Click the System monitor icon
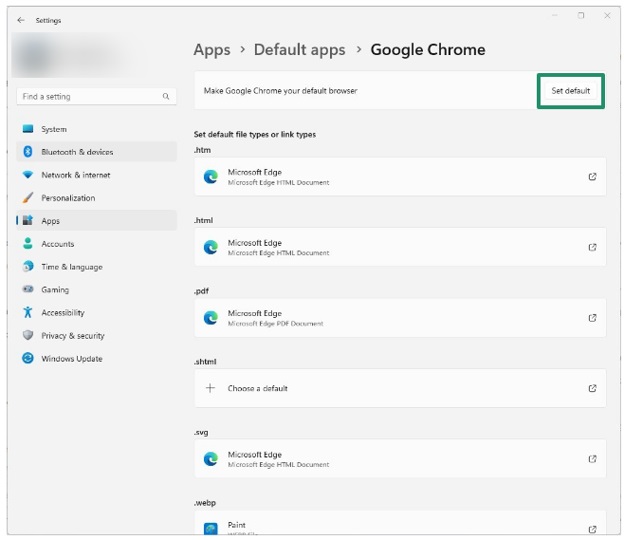 click(x=28, y=129)
